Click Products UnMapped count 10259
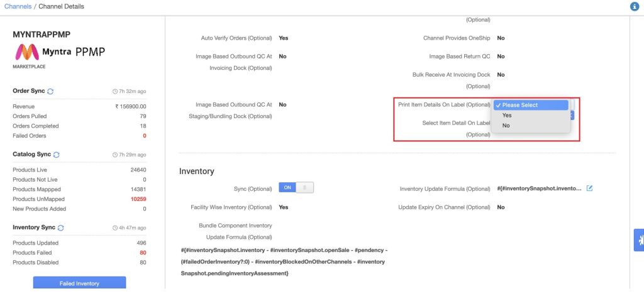Viewport: 644px width, 301px height. (138, 199)
